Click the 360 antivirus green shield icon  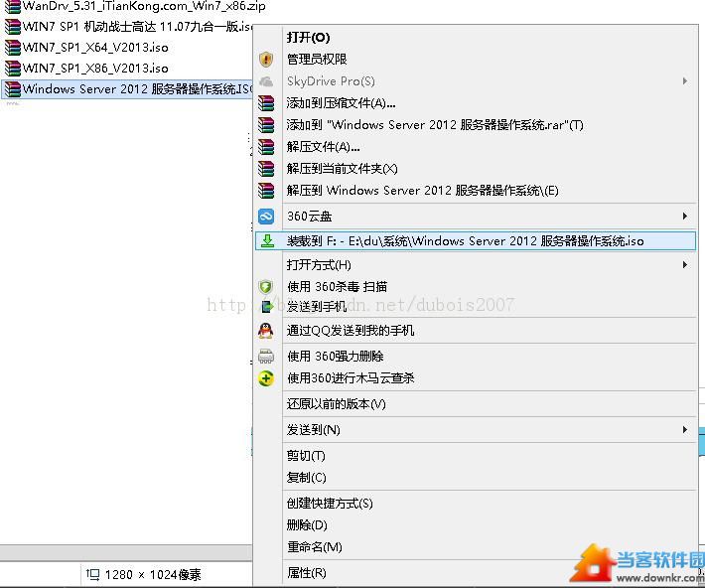coord(266,287)
